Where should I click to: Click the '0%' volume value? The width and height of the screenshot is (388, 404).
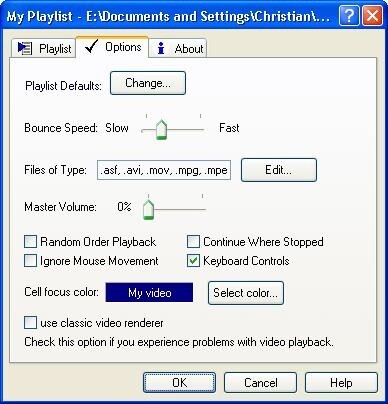pyautogui.click(x=124, y=207)
